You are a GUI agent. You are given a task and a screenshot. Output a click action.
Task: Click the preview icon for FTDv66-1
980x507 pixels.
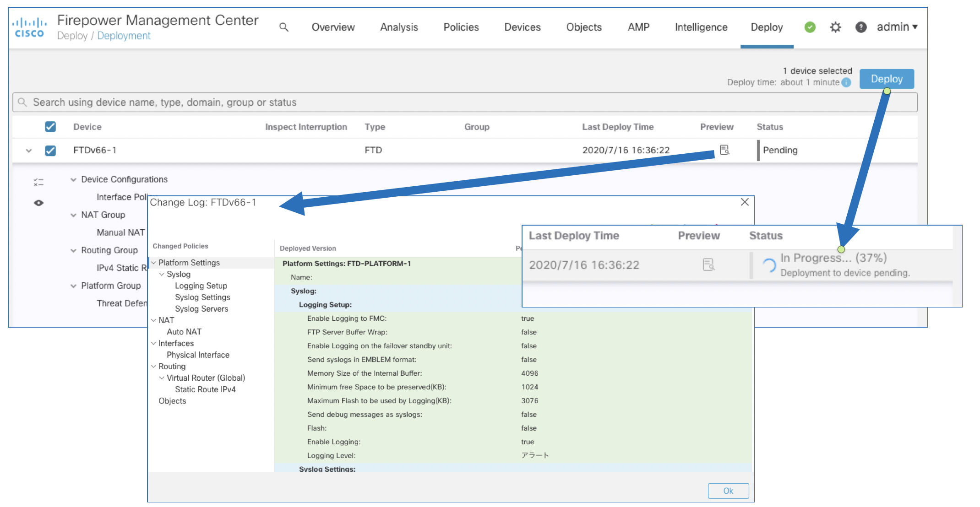pyautogui.click(x=724, y=150)
